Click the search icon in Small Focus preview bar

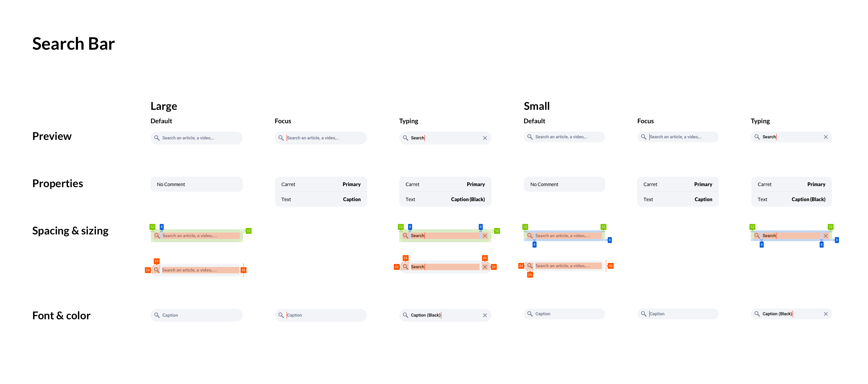pos(643,137)
